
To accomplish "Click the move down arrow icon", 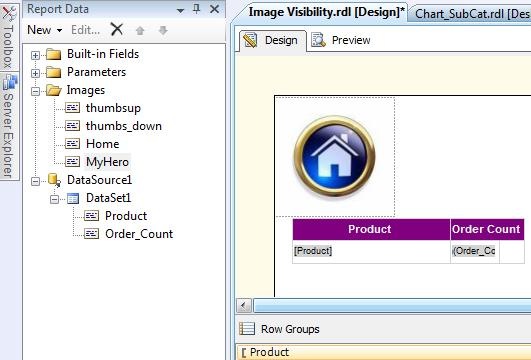I will (163, 31).
